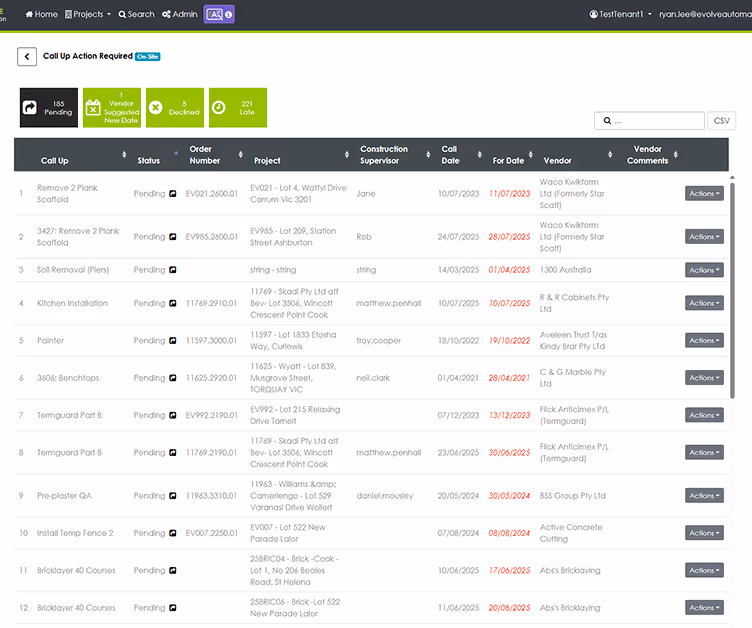
Task: Click call date 07/08/2024
Action: [x=458, y=533]
